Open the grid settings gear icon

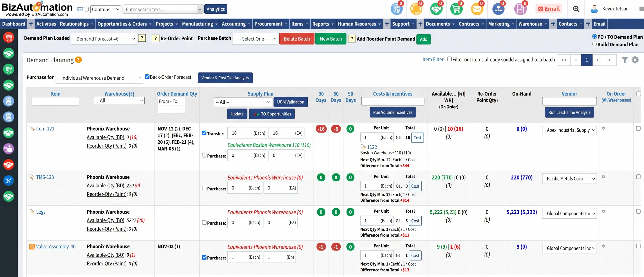635,60
